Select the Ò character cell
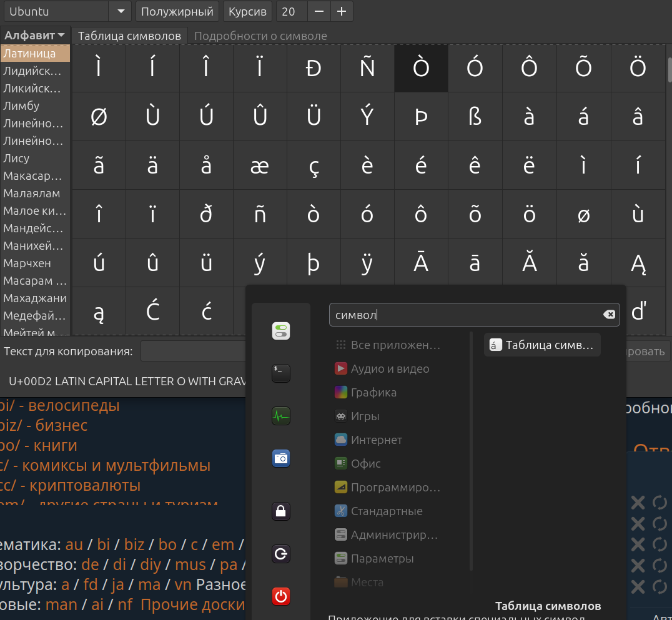672x620 pixels. (x=421, y=68)
